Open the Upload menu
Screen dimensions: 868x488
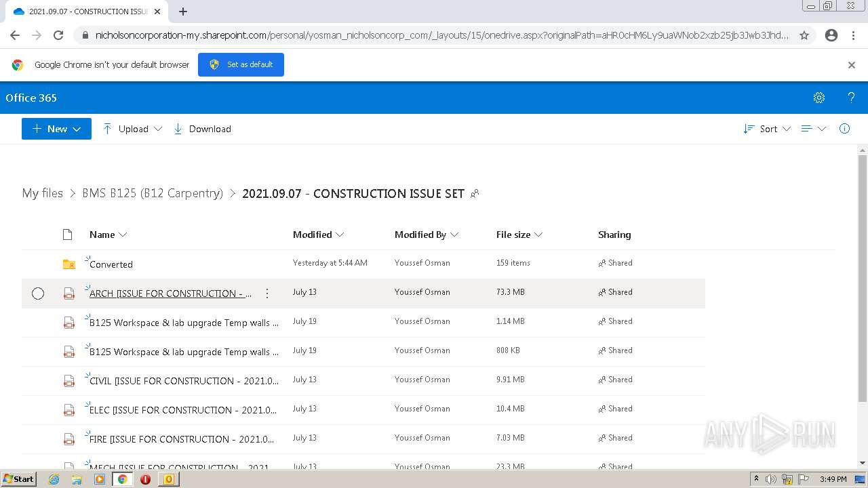(x=132, y=129)
